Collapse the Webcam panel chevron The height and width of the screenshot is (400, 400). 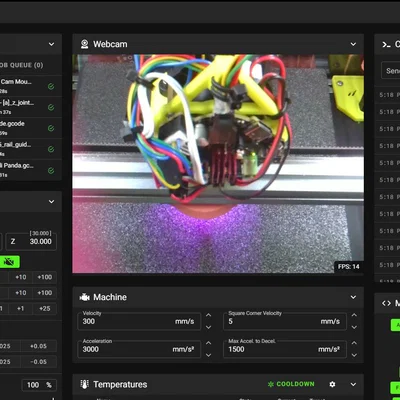[353, 44]
